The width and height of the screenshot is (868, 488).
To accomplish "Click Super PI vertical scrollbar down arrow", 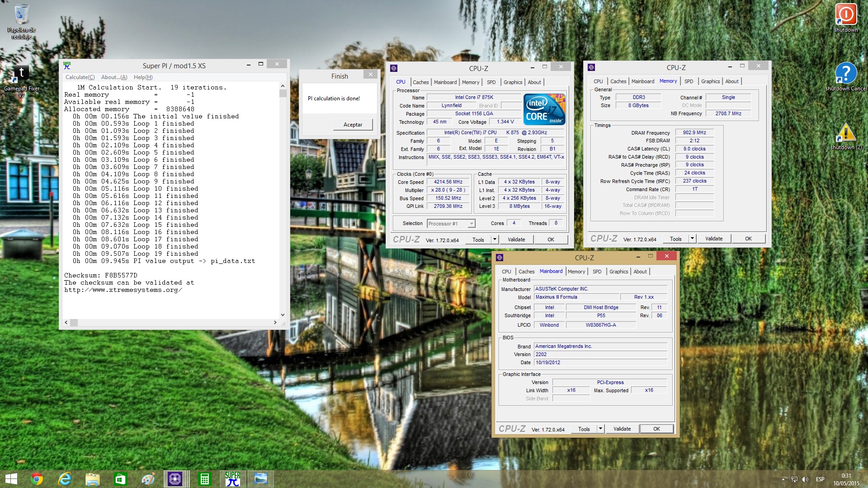I will 283,315.
